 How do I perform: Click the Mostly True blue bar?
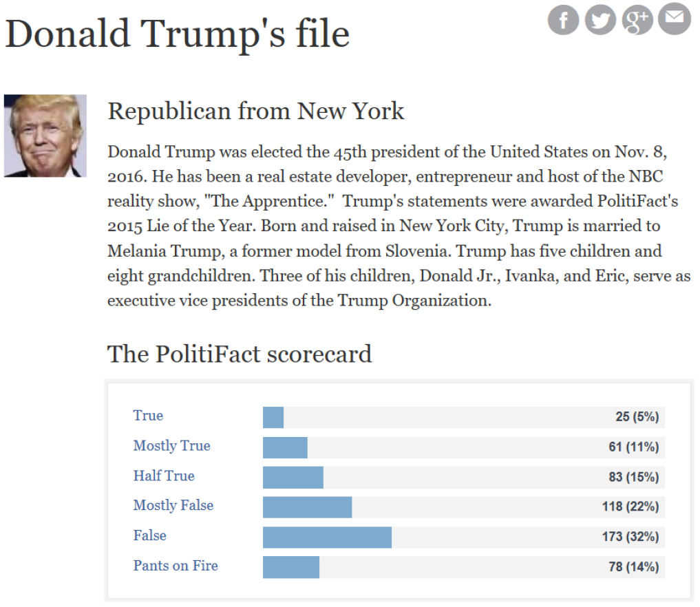tap(285, 447)
